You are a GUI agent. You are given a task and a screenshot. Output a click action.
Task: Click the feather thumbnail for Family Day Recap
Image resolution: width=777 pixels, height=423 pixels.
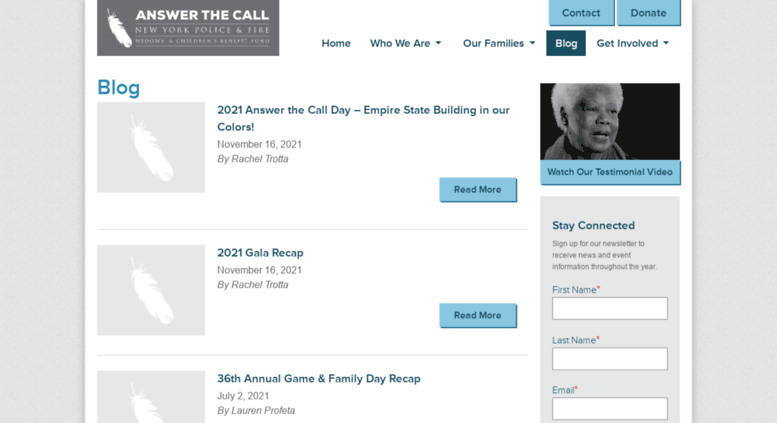[x=151, y=397]
